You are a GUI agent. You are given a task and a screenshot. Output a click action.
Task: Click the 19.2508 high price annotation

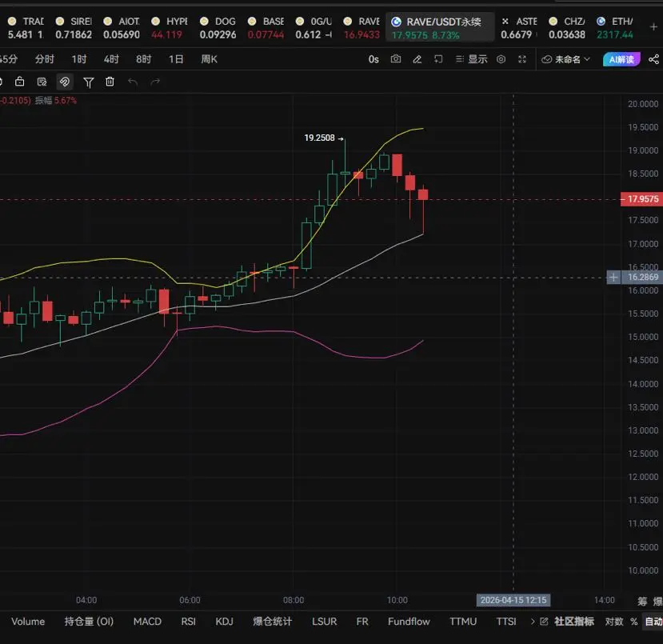click(x=319, y=138)
